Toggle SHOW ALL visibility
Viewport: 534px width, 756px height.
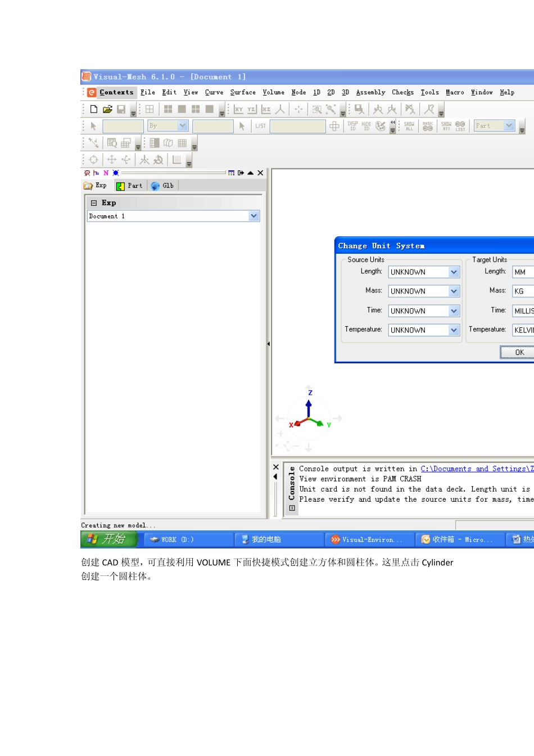click(x=409, y=126)
